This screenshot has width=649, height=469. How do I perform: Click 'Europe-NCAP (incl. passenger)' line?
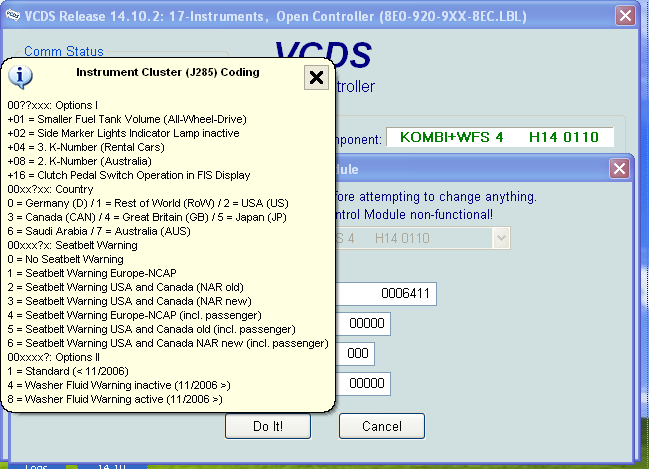(x=135, y=315)
